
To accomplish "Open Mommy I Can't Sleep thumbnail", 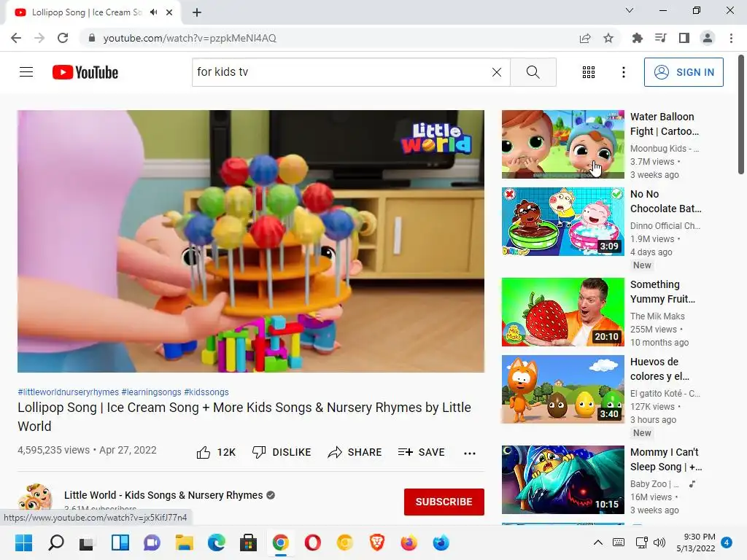I will tap(562, 480).
